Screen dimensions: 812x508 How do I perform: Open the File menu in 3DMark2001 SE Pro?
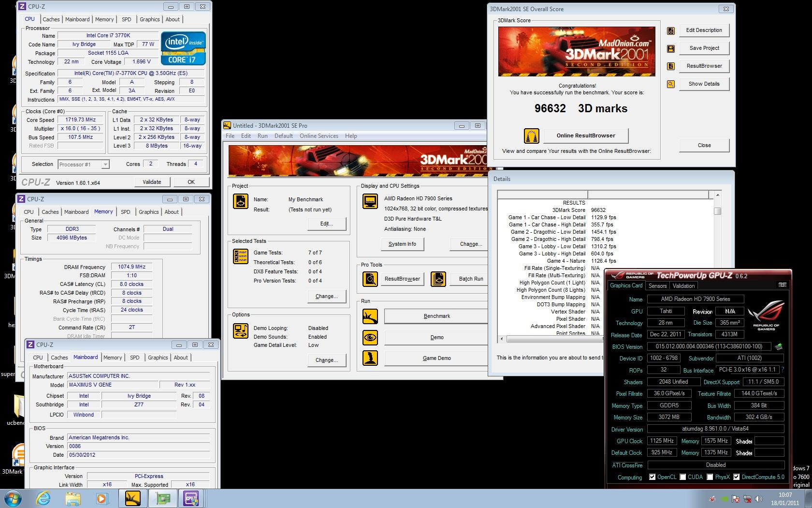[230, 136]
